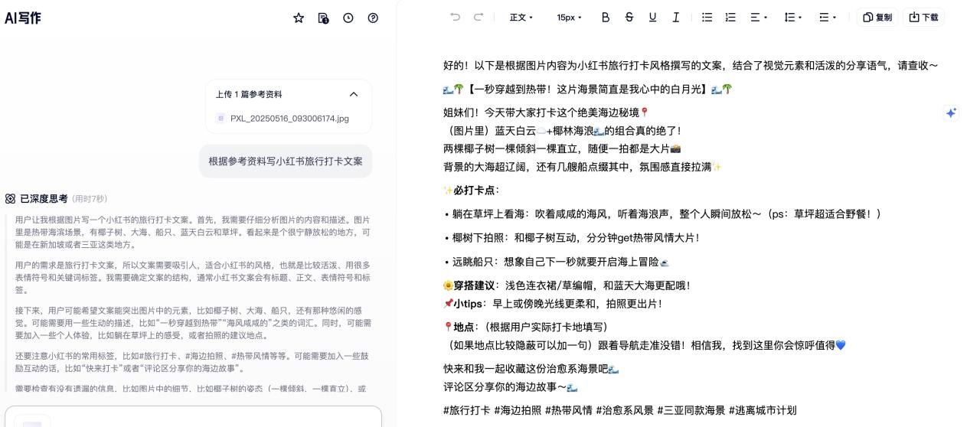The image size is (980, 427).
Task: Click the title line 一秒穿越到热带
Action: 587,90
